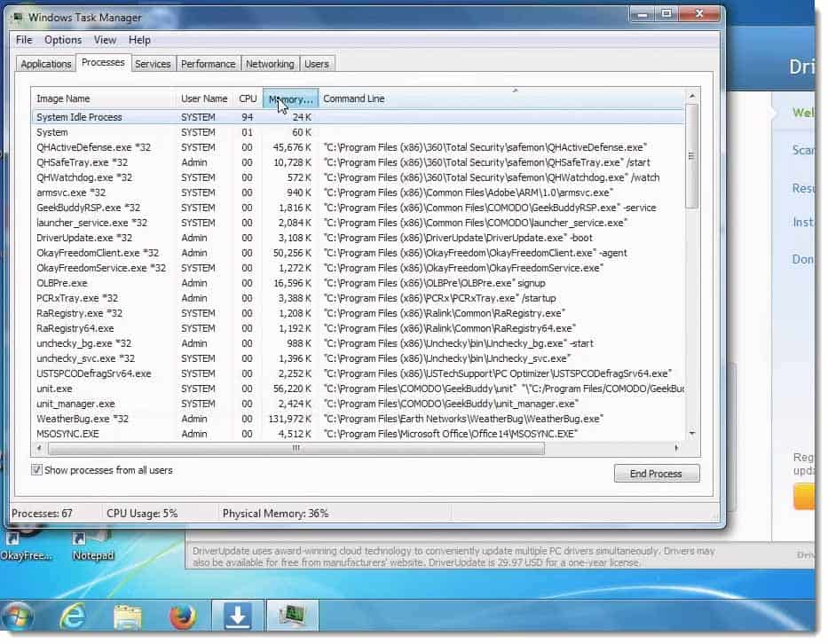The height and width of the screenshot is (644, 828).
Task: Select OLBPre.exe process
Action: click(x=358, y=283)
